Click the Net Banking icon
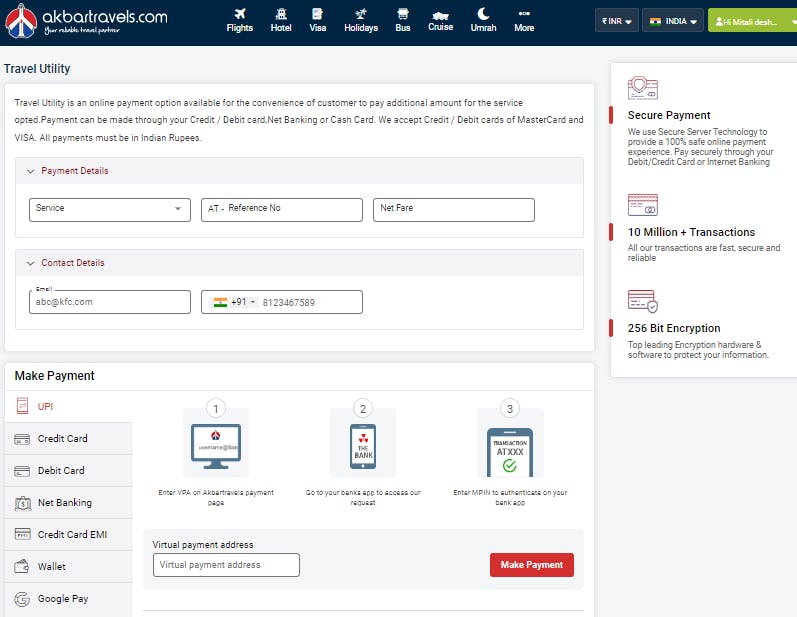This screenshot has height=617, width=797. tap(23, 503)
